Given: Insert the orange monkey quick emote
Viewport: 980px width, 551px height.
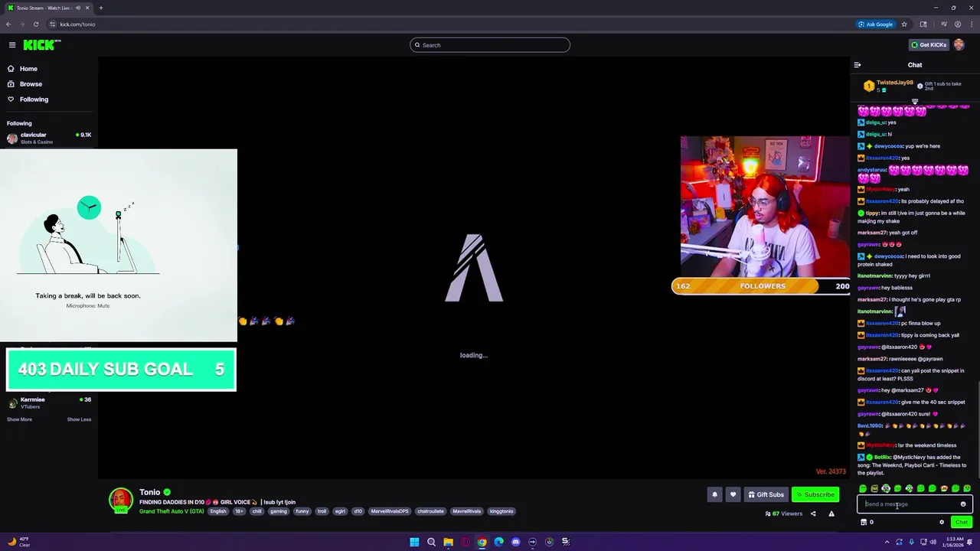Looking at the screenshot, I should click(x=944, y=488).
